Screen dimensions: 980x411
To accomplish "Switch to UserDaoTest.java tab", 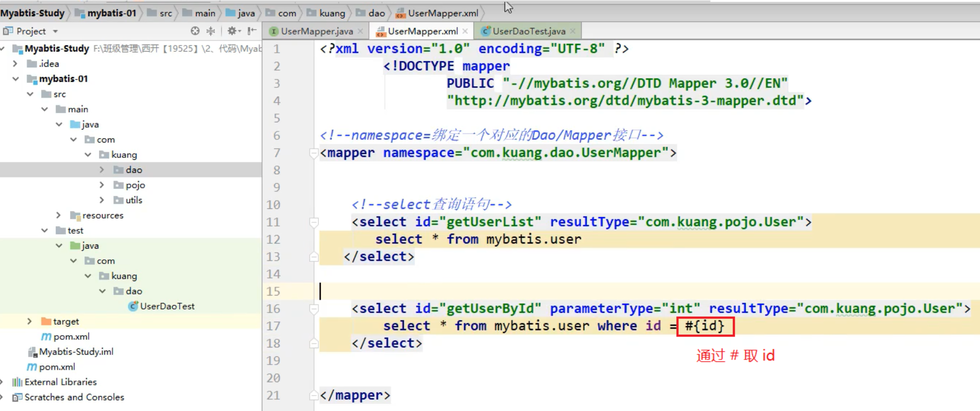I will (529, 31).
